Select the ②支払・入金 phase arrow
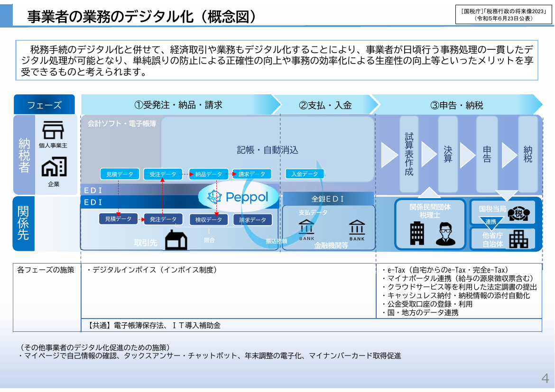Image resolution: width=555 pixels, height=392 pixels. tap(325, 105)
